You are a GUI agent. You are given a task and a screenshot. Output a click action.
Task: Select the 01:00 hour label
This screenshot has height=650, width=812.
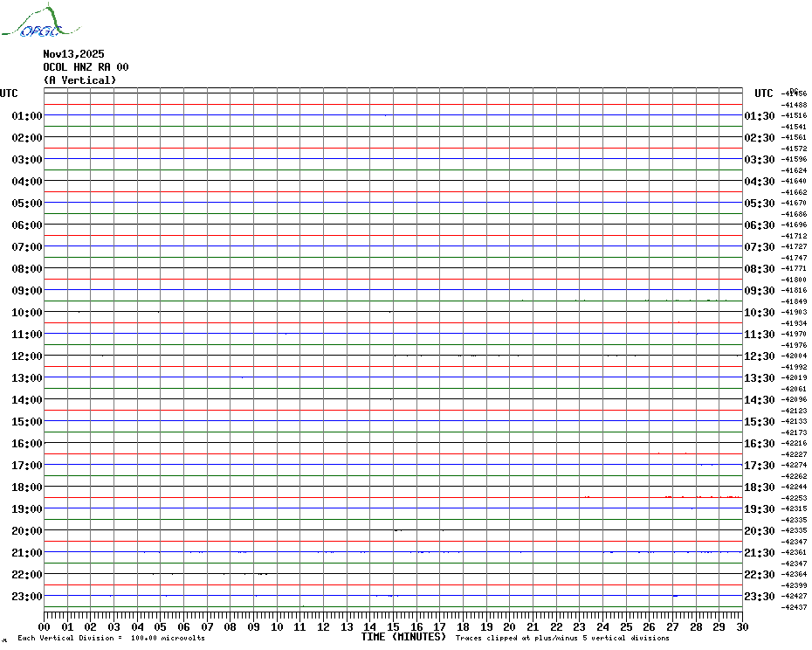[x=27, y=116]
